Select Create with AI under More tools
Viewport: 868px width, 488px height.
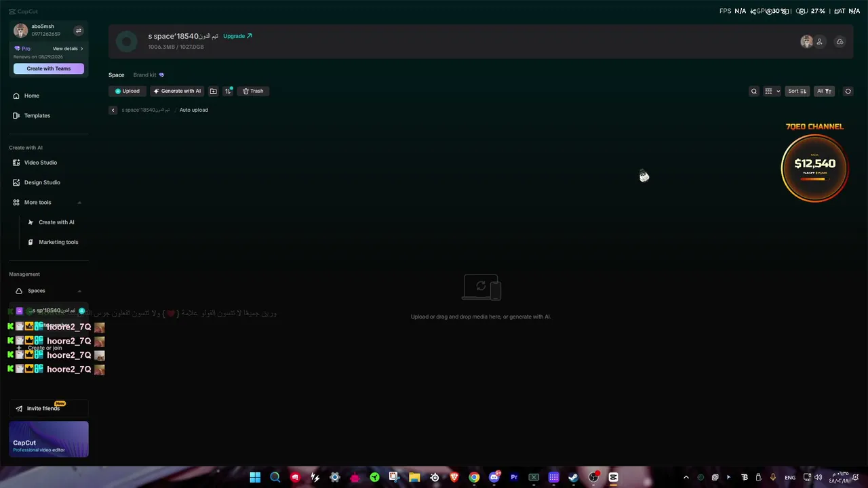pos(52,222)
